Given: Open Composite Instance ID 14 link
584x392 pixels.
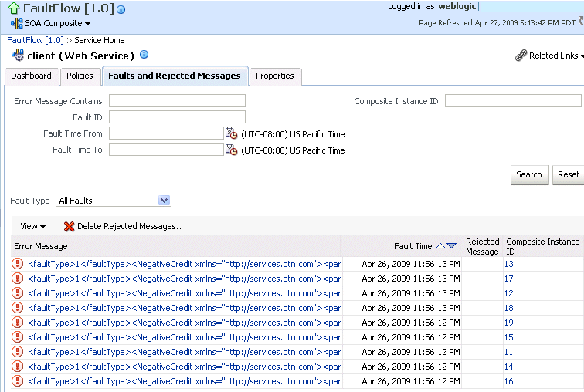Looking at the screenshot, I should (x=509, y=367).
